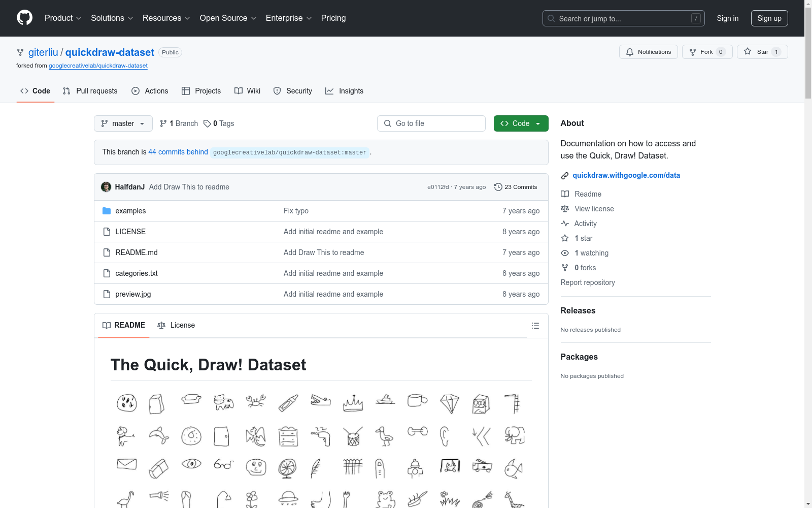Open the preview.jpg file
Image resolution: width=812 pixels, height=508 pixels.
click(x=133, y=294)
